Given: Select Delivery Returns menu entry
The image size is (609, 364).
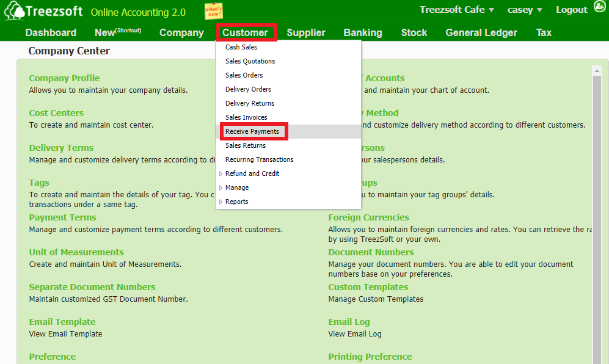Looking at the screenshot, I should click(250, 103).
